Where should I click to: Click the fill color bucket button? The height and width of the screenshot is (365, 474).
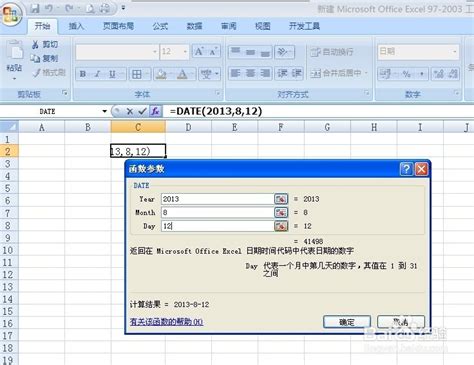click(161, 74)
